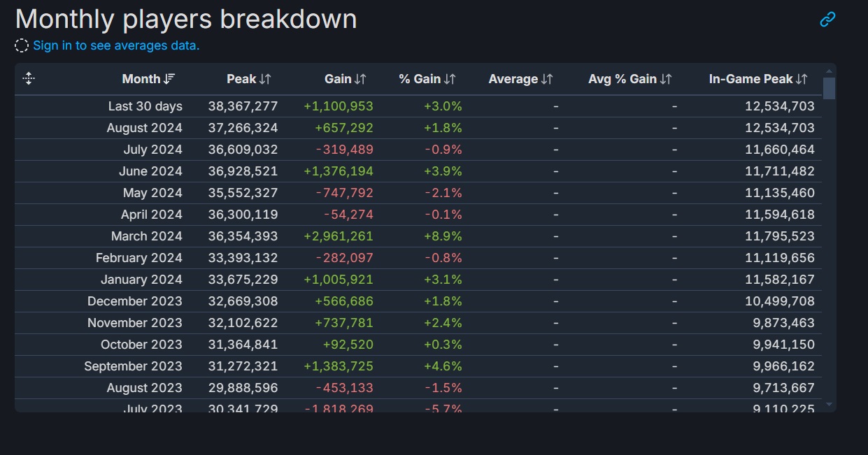
Task: Click gain value -319,489
Action: point(345,150)
